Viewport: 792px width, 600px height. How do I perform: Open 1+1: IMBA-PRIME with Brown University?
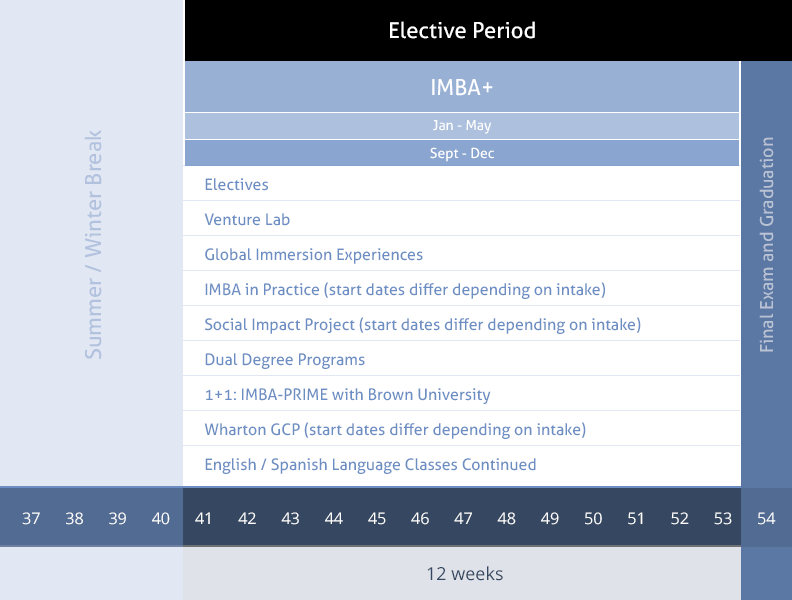[348, 394]
